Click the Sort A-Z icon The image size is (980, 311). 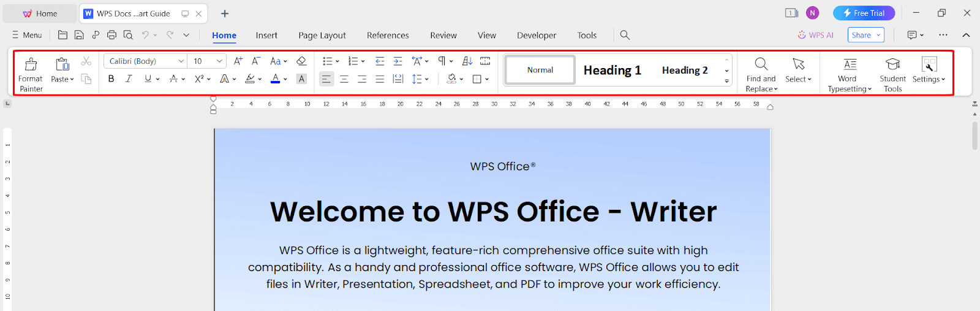coord(467,61)
